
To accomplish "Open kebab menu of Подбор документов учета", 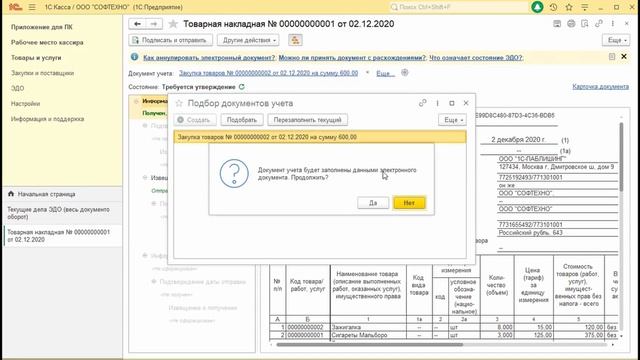I will coord(437,103).
